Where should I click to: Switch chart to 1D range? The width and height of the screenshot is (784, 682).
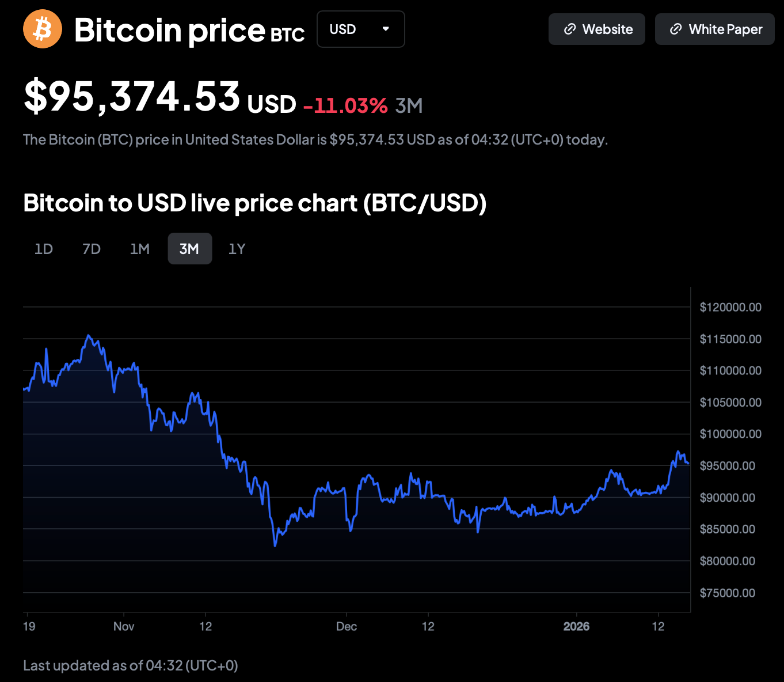pos(44,249)
